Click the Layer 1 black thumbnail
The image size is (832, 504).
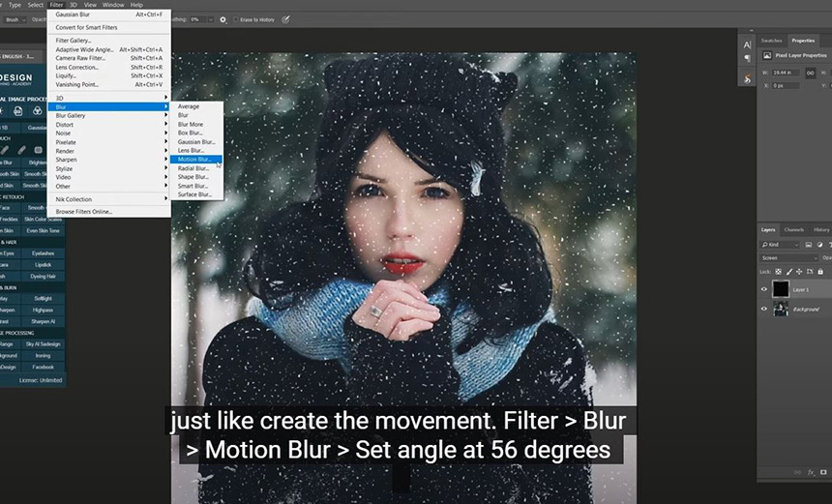coord(780,289)
